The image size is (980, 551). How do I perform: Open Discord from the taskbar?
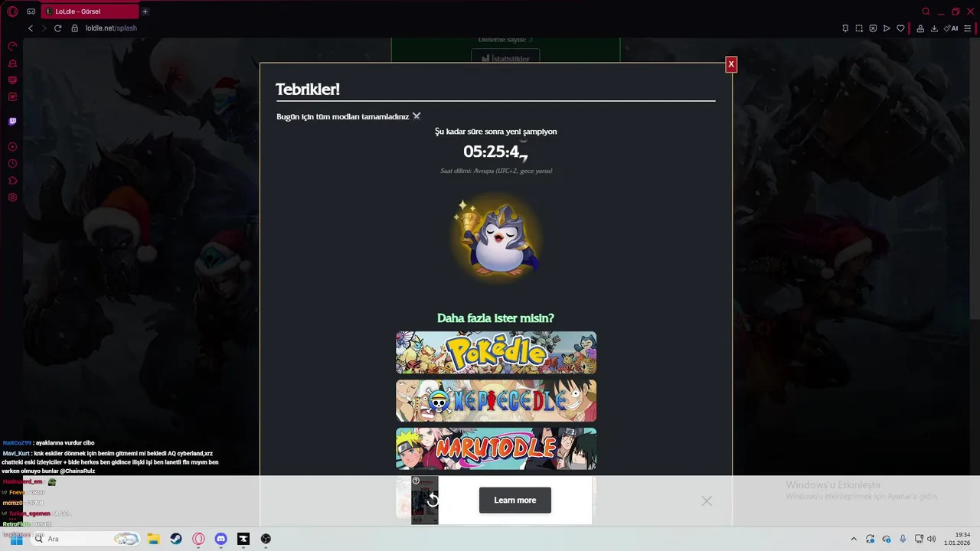tap(221, 539)
